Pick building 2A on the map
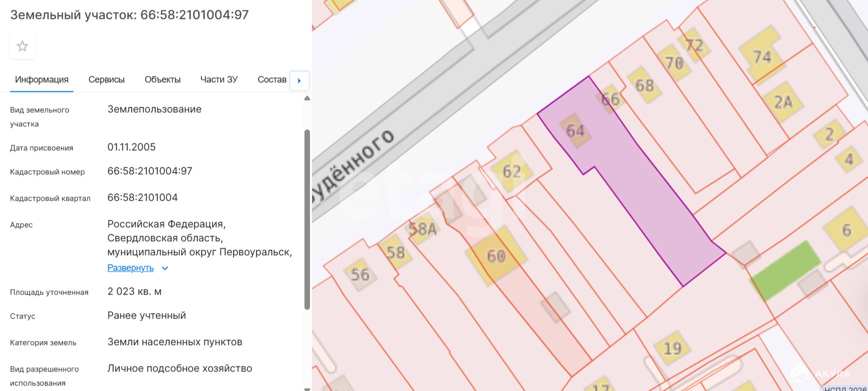 pyautogui.click(x=783, y=102)
